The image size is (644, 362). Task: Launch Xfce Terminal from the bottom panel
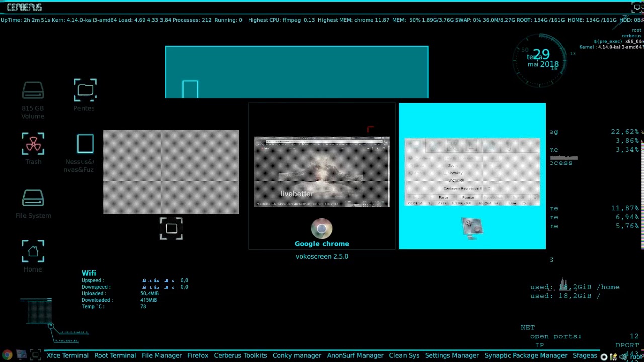tap(67, 355)
